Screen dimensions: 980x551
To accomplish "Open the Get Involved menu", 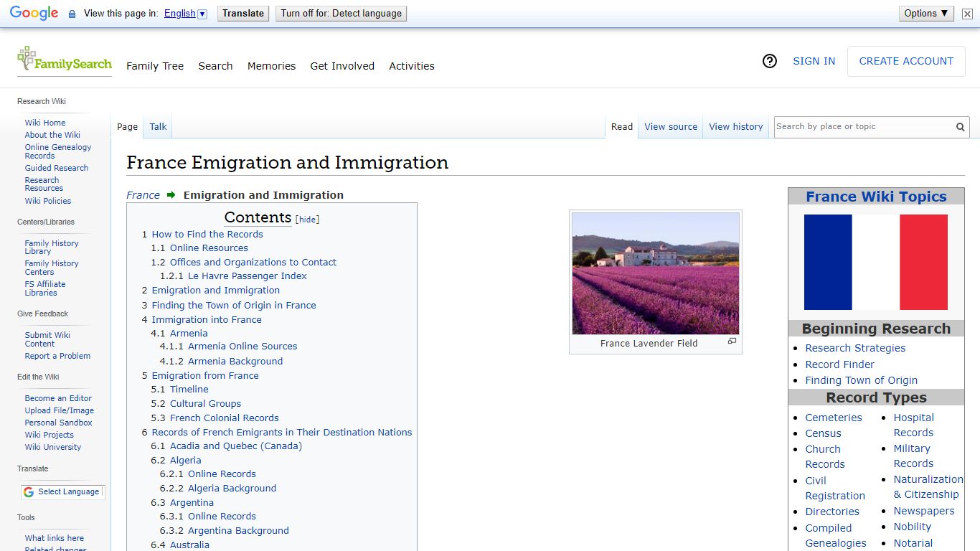I will pos(342,66).
